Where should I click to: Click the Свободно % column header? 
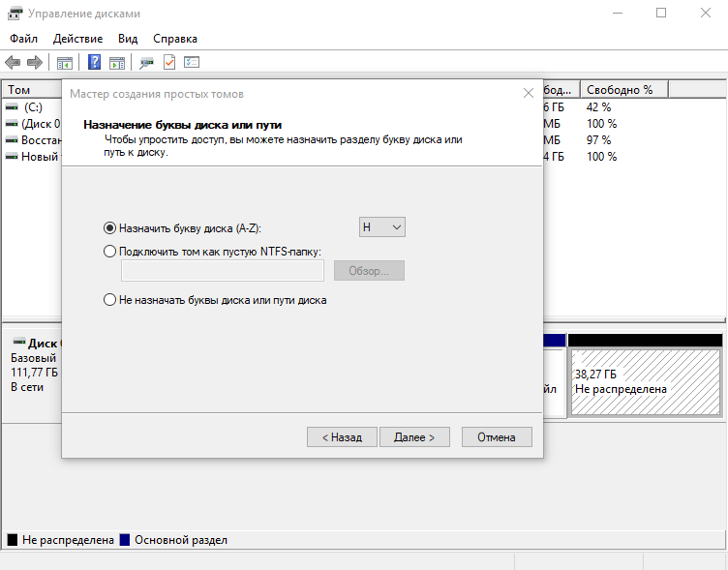pyautogui.click(x=624, y=90)
